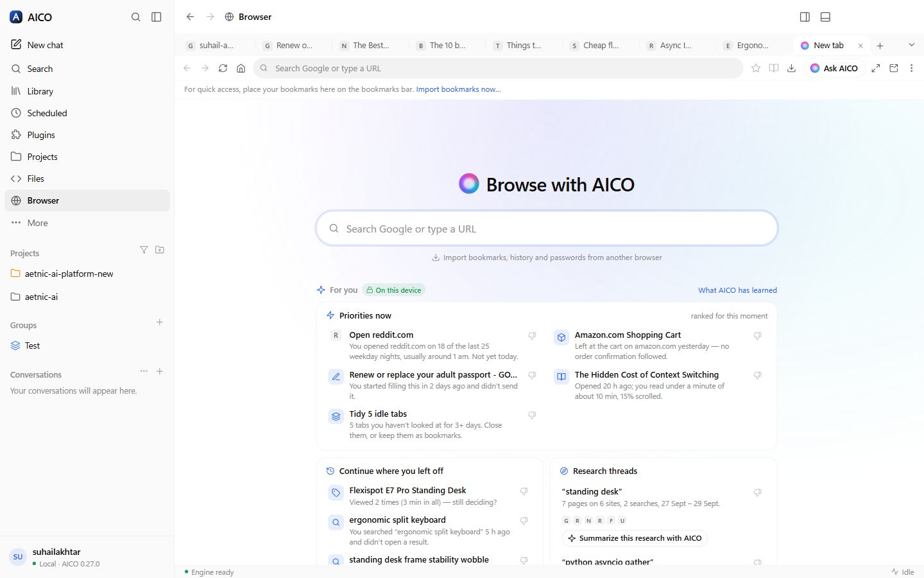Click the Ask AICO button
Screen dimensions: 924x578
tap(834, 68)
